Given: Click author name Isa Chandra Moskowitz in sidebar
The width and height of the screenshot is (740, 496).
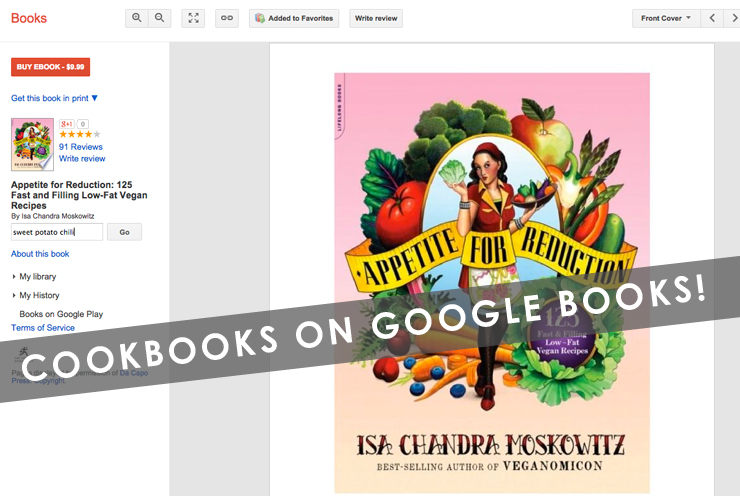Looking at the screenshot, I should tap(58, 216).
